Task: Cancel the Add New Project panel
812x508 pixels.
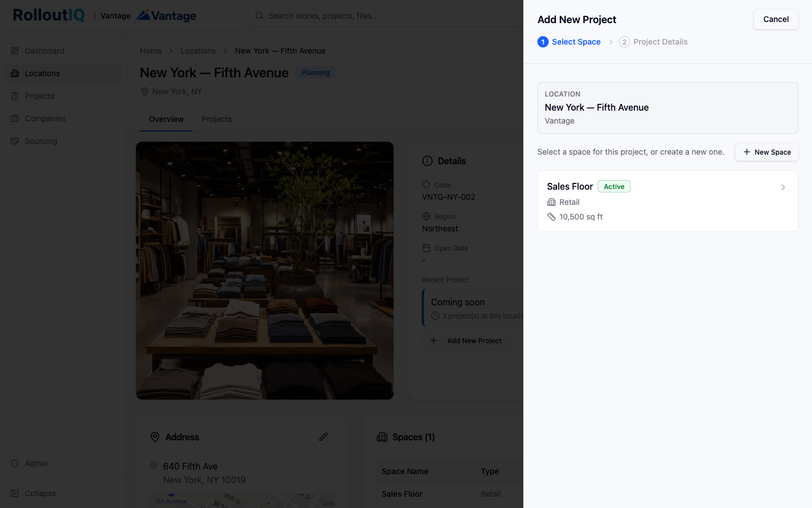Action: click(x=776, y=19)
